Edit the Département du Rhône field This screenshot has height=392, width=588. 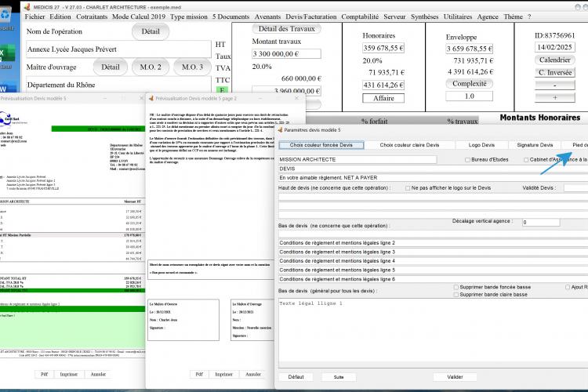[x=119, y=85]
